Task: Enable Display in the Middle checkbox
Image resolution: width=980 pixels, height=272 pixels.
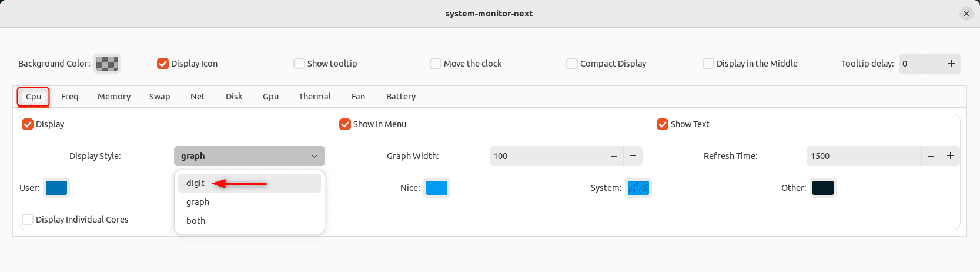Action: (708, 64)
